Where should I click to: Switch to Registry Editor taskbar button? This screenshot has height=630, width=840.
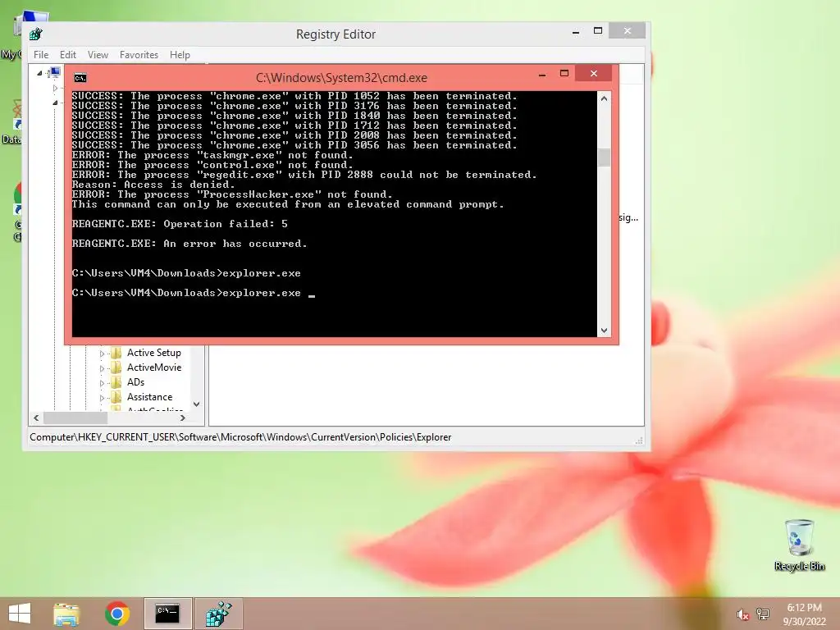pyautogui.click(x=218, y=614)
